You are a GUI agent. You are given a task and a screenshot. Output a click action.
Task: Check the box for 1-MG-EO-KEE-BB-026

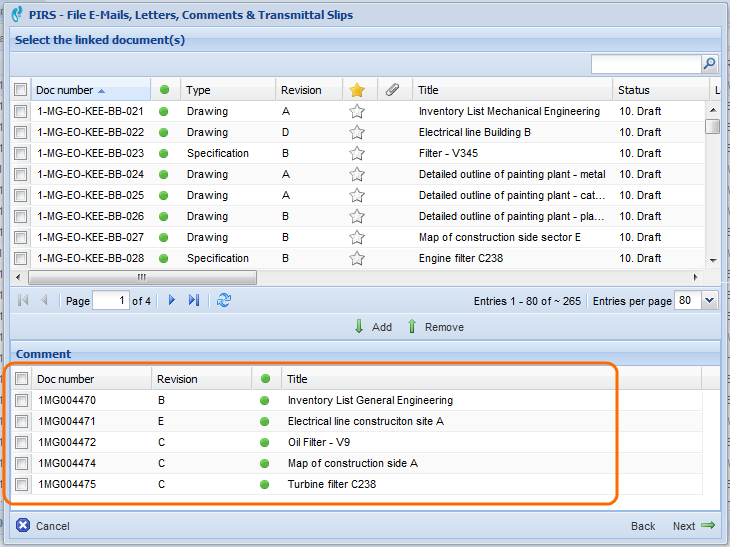20,216
